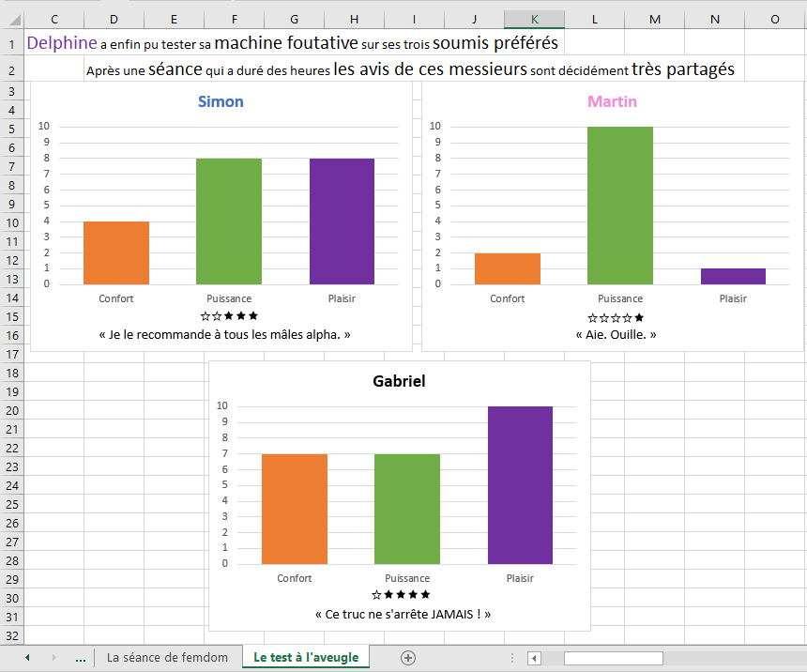Click the green Puissance bar in Martin's chart

(x=619, y=205)
